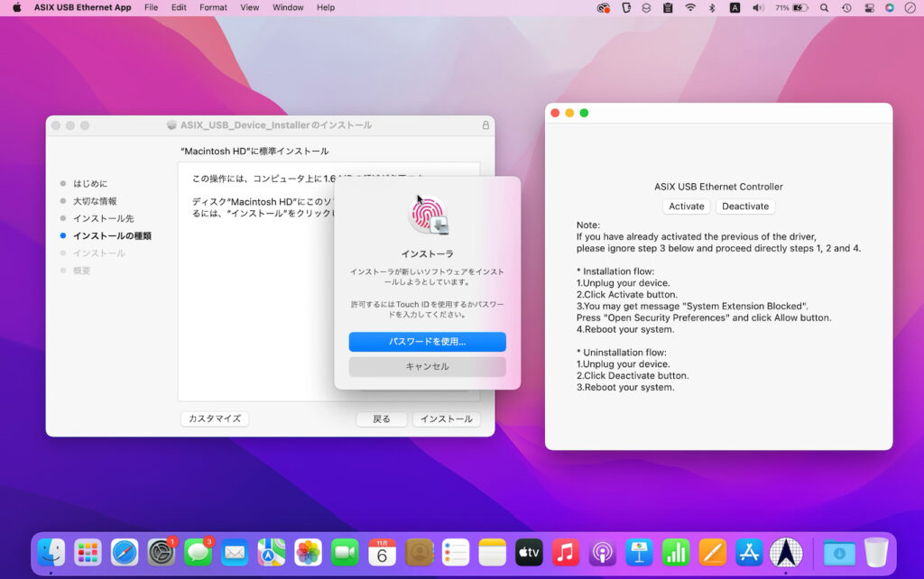Click the Deactivate button

tap(745, 207)
